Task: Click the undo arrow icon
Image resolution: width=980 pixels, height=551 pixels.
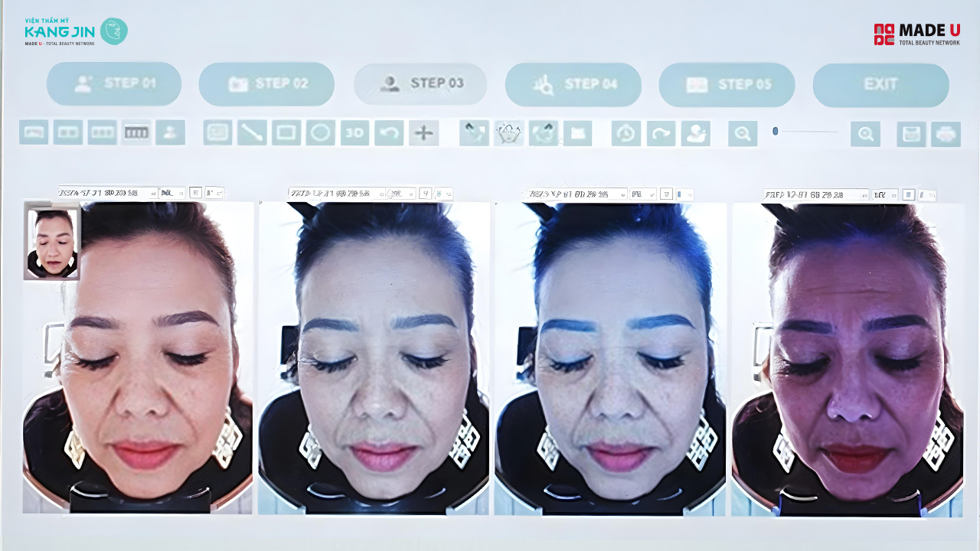Action: click(x=389, y=133)
